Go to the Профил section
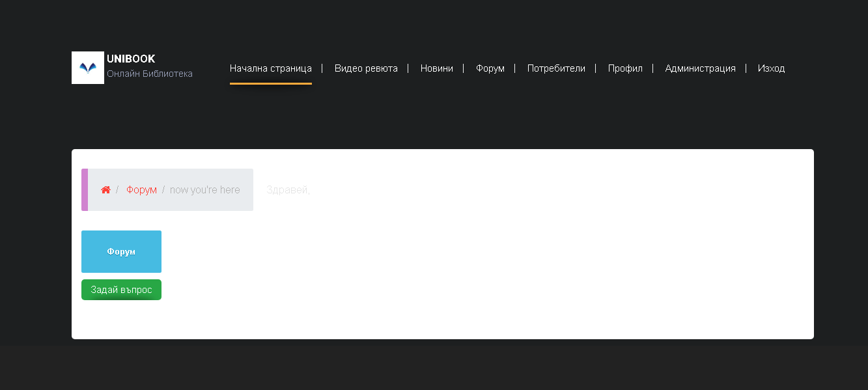 coord(625,68)
